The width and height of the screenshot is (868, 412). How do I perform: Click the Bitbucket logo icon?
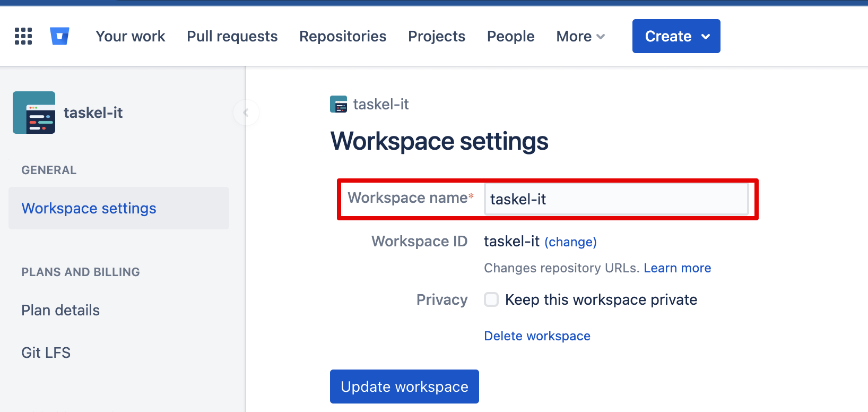(59, 36)
